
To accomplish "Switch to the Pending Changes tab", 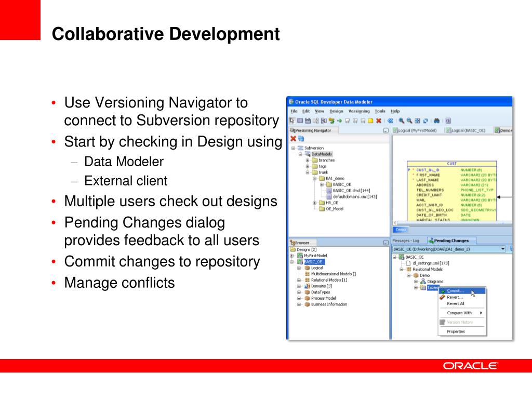I will coord(451,241).
